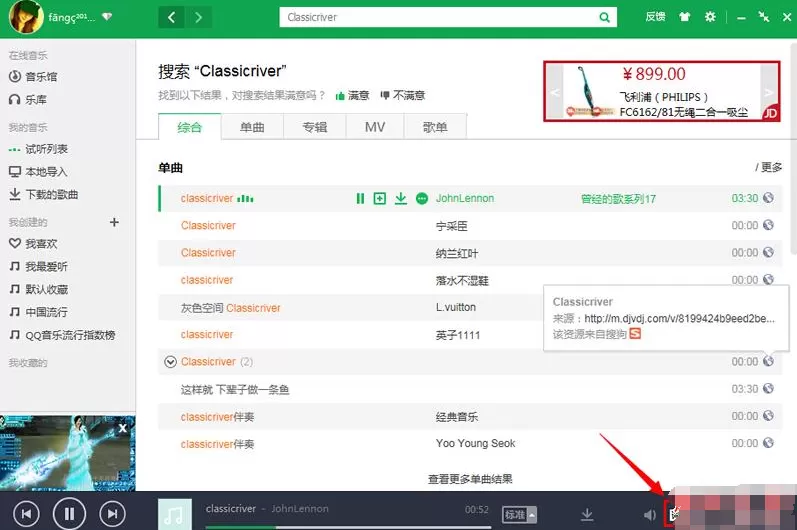
Task: Click 反馈 feedback button in title bar
Action: pyautogui.click(x=655, y=17)
